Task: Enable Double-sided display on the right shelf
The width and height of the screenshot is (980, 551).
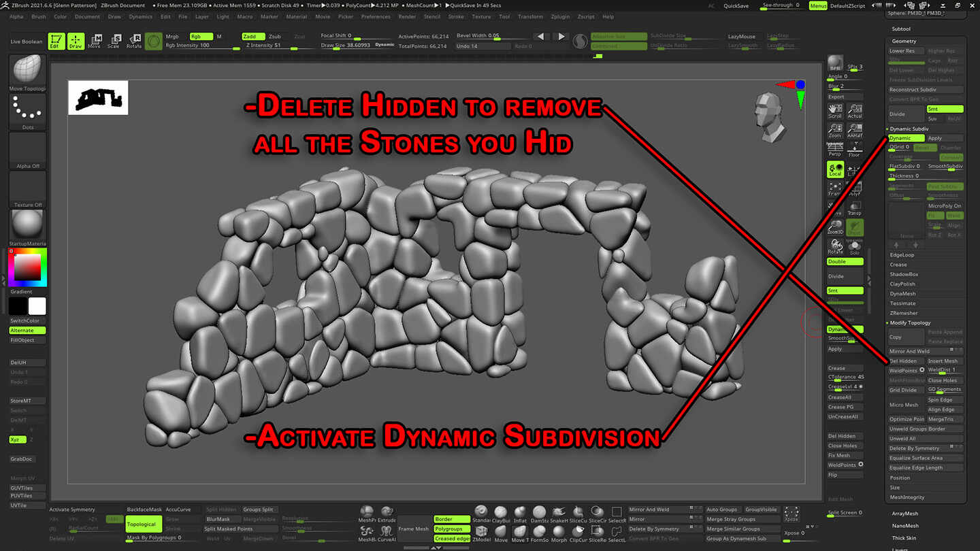Action: click(845, 261)
